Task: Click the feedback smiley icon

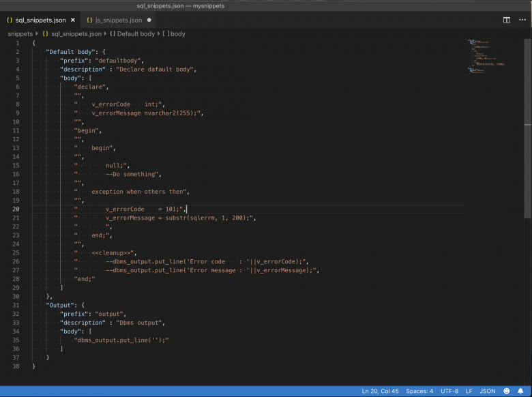Action: pyautogui.click(x=506, y=391)
